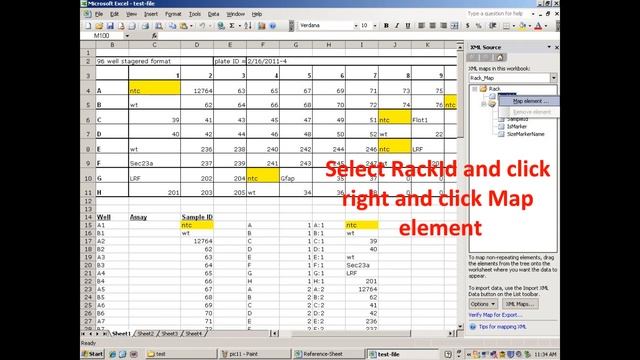Open the Options dropdown button
The image size is (640, 360).
483,304
